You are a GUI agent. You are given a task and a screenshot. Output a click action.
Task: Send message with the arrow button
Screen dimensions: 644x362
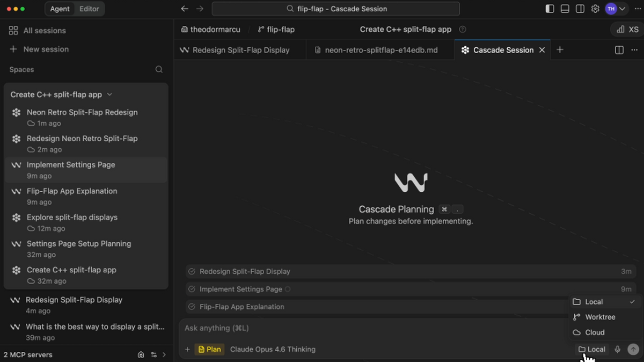pyautogui.click(x=633, y=350)
